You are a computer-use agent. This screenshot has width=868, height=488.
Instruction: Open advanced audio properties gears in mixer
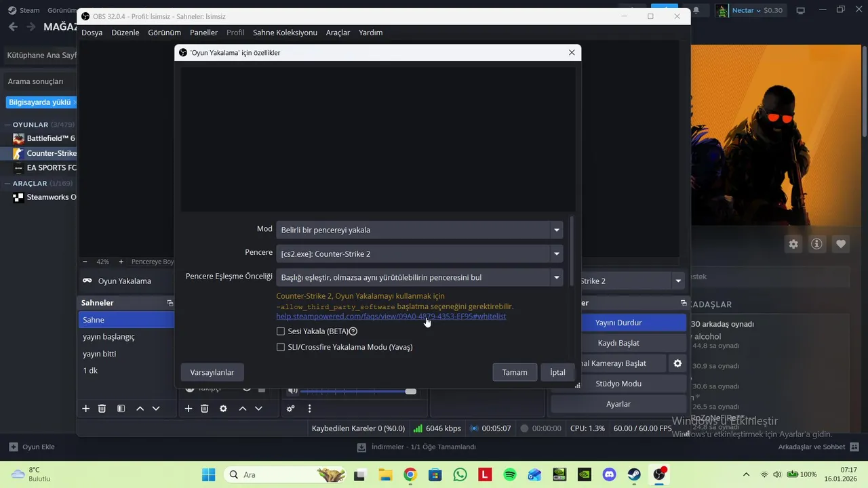[291, 409]
